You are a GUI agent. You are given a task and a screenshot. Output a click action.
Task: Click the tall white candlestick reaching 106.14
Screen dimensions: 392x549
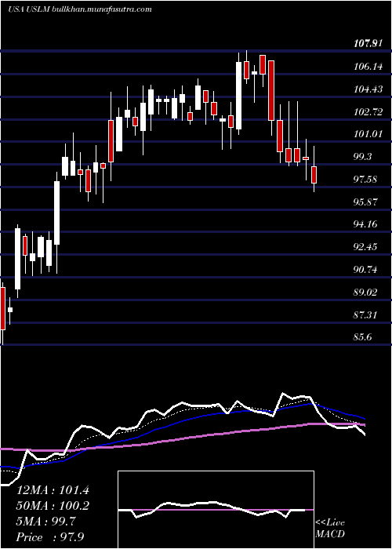coord(238,96)
